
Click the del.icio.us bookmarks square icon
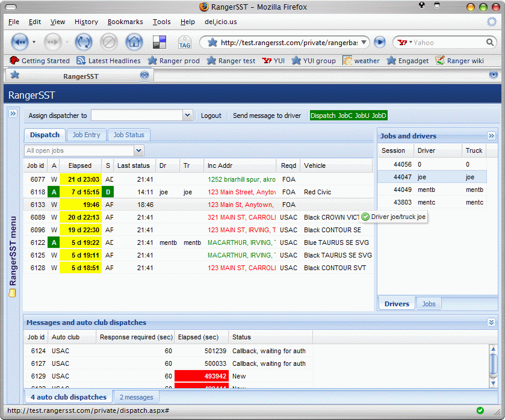pyautogui.click(x=160, y=42)
